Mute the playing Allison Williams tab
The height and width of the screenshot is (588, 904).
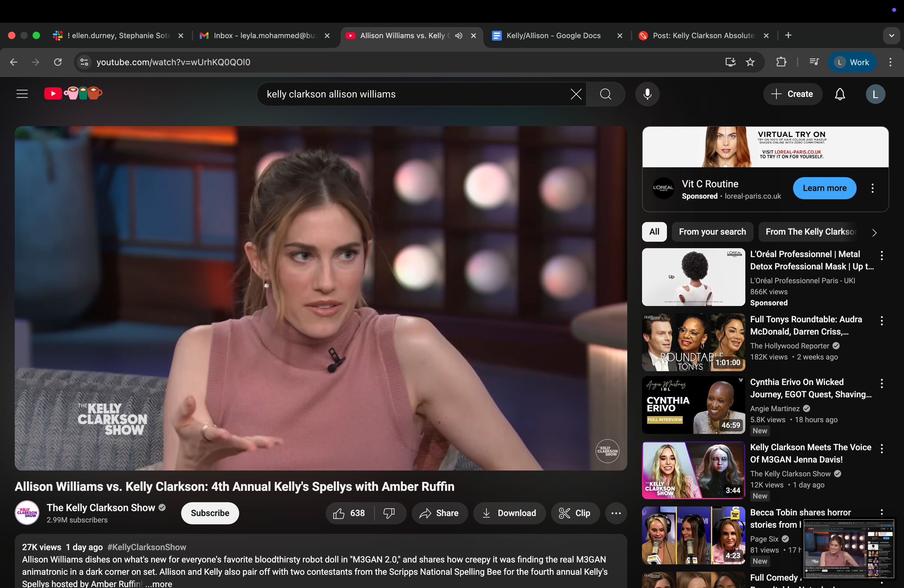pos(458,35)
